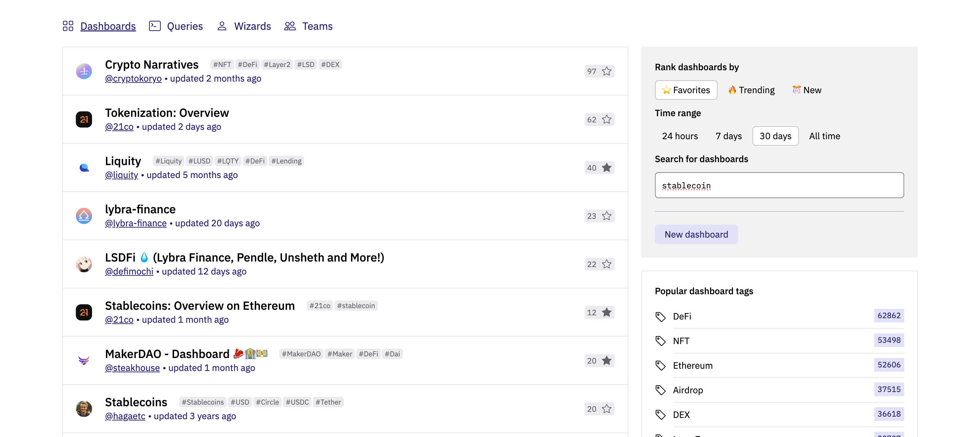980x437 pixels.
Task: Click the Dashboards grid icon
Action: point(68,26)
